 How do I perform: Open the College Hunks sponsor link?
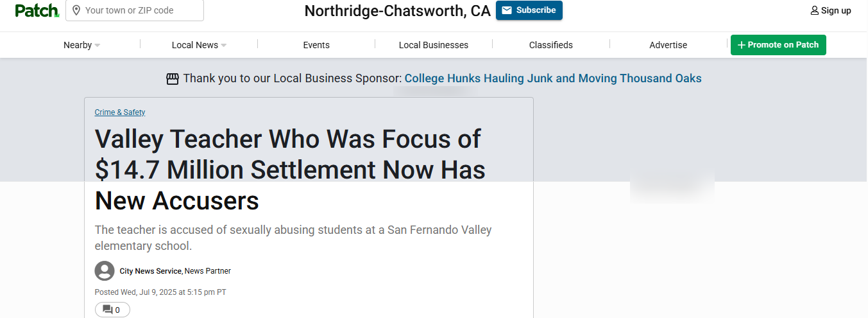(553, 78)
